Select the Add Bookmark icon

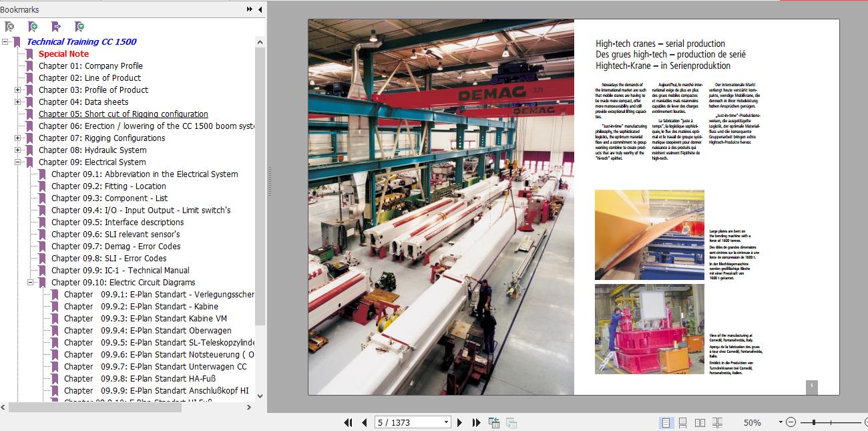point(31,26)
